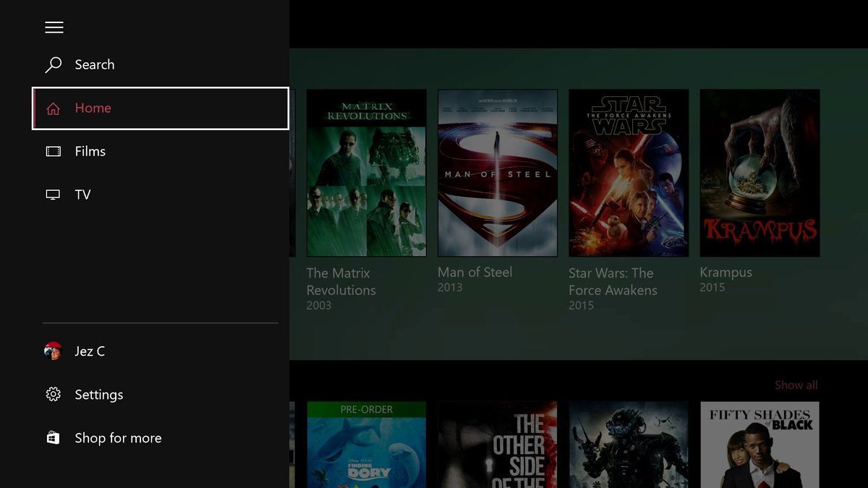Select the Films filmstrip icon
The image size is (868, 488).
(x=52, y=151)
